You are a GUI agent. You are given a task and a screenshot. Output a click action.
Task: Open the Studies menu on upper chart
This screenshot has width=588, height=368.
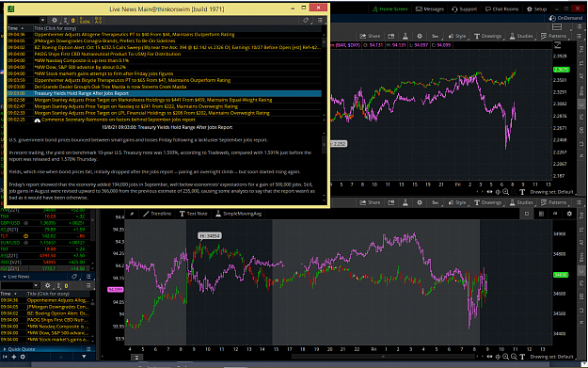(521, 36)
